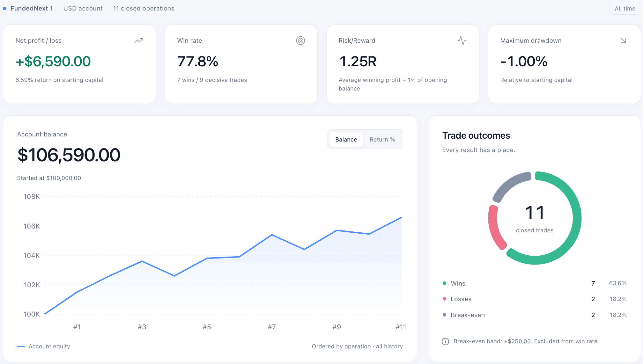Click the info icon beside Break-even band note
This screenshot has height=364, width=643.
click(x=445, y=342)
